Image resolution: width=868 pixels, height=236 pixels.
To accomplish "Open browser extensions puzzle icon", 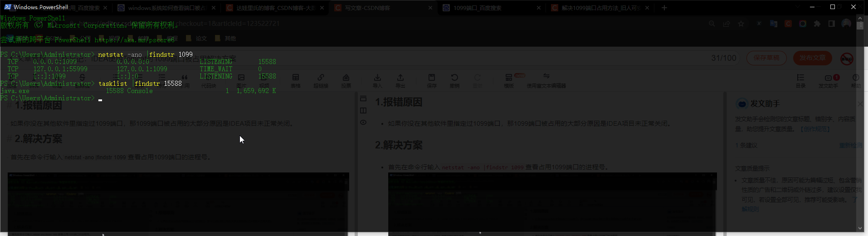I will pos(817,24).
